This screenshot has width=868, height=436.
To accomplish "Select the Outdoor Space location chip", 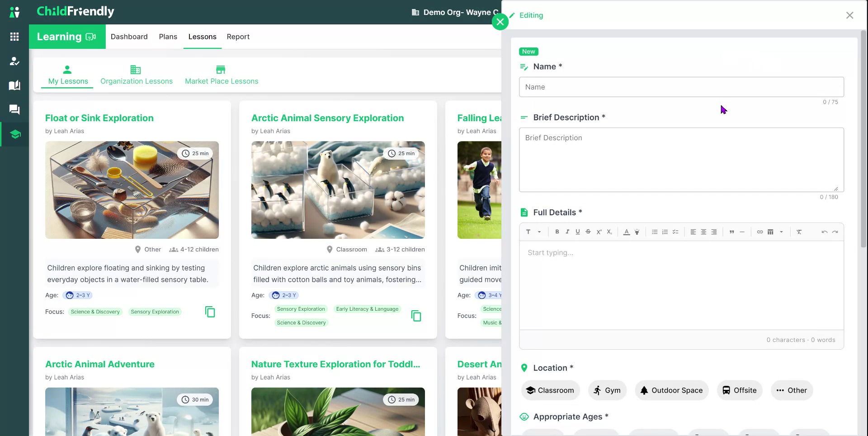I will click(671, 390).
